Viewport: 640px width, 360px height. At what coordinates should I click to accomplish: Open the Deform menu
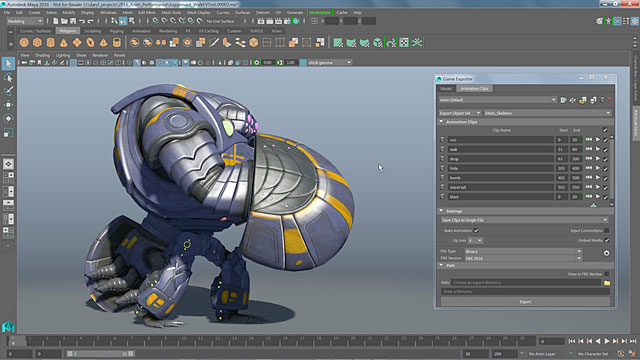(262, 13)
